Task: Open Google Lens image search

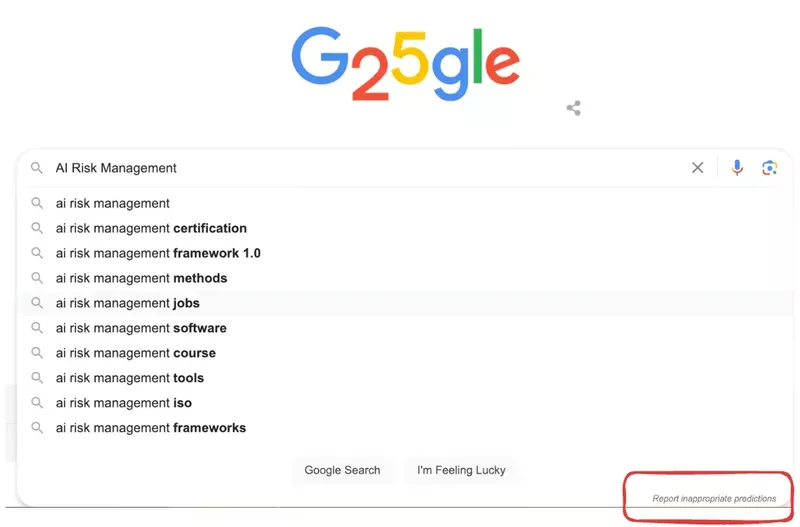Action: coord(769,168)
